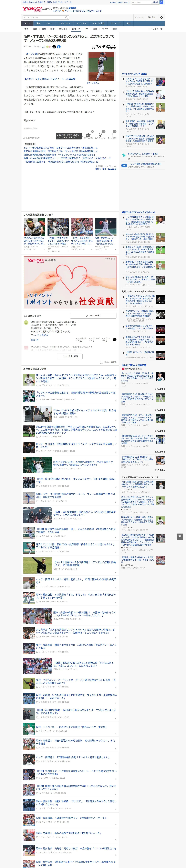The height and width of the screenshot is (868, 186).
Task: Open settings with the gear icon
Action: (x=161, y=18)
